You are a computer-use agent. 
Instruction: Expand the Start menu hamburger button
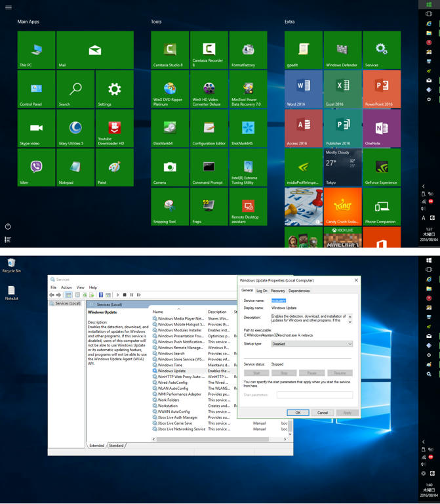click(9, 7)
